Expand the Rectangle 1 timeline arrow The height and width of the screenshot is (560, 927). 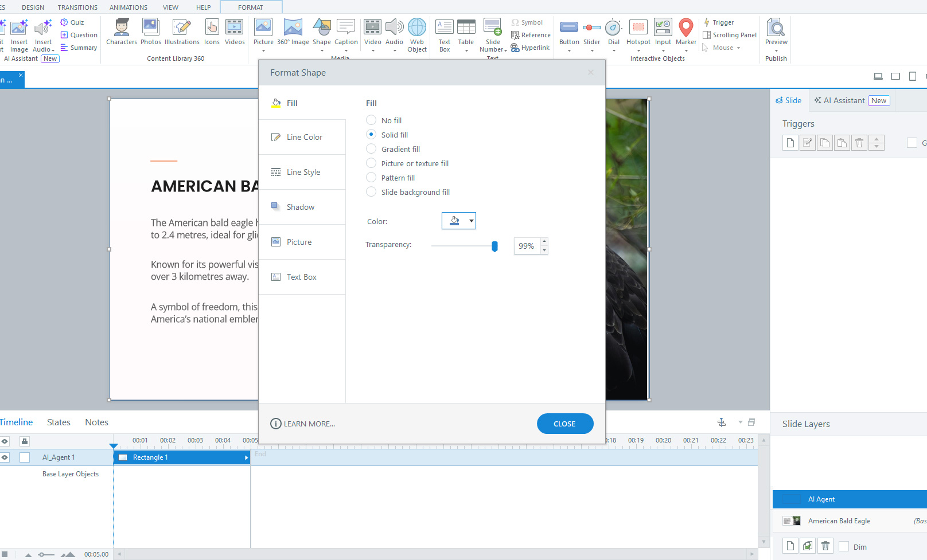[x=246, y=457]
